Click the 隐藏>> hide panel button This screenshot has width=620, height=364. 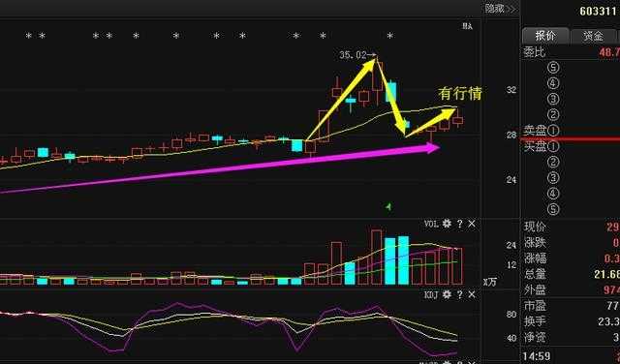(500, 9)
